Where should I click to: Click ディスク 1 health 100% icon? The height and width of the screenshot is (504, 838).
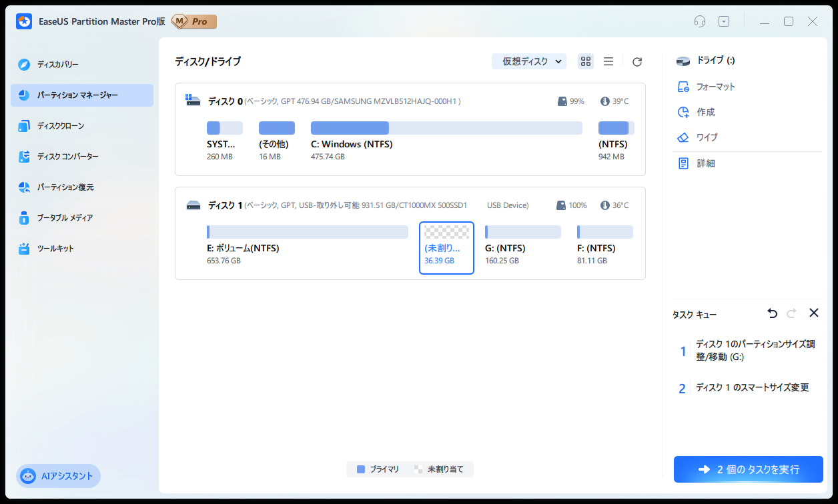pos(562,205)
